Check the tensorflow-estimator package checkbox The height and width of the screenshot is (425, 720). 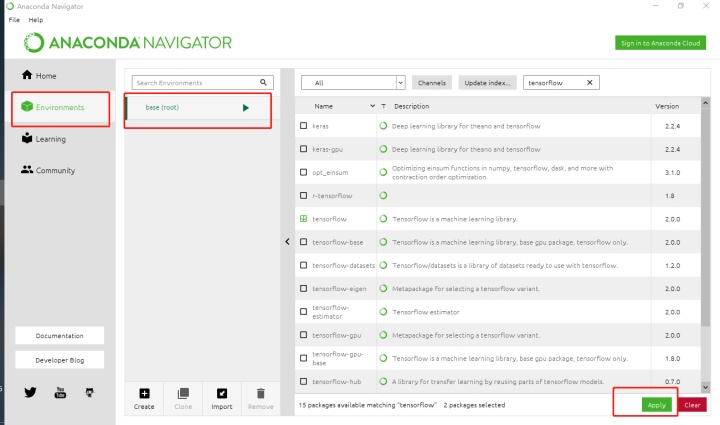[304, 312]
